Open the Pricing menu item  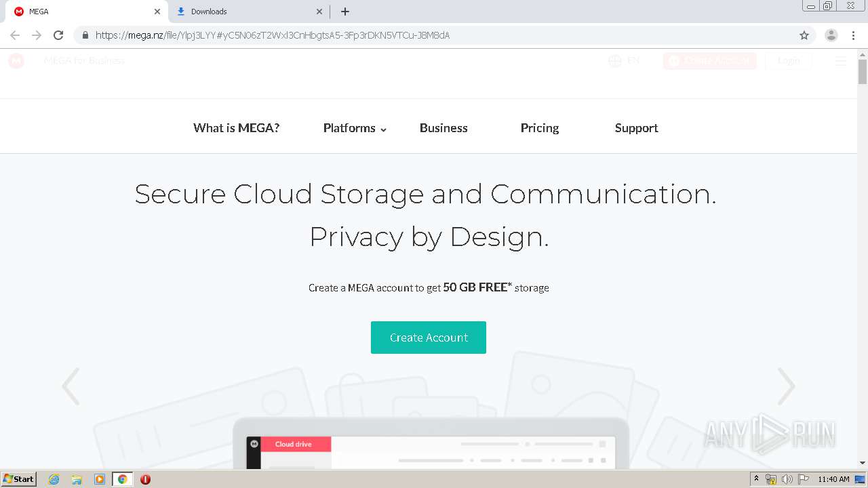point(540,128)
